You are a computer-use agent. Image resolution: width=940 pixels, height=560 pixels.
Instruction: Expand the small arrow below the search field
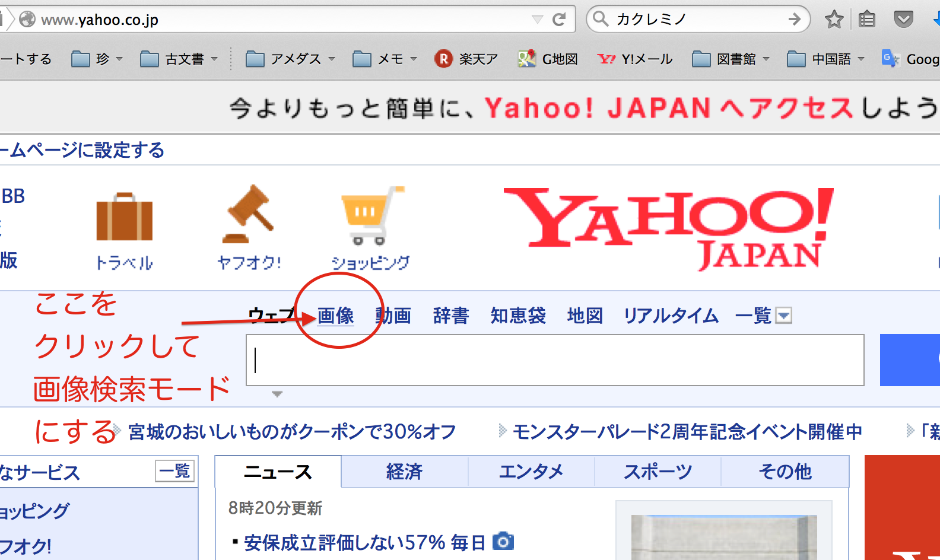point(277,394)
